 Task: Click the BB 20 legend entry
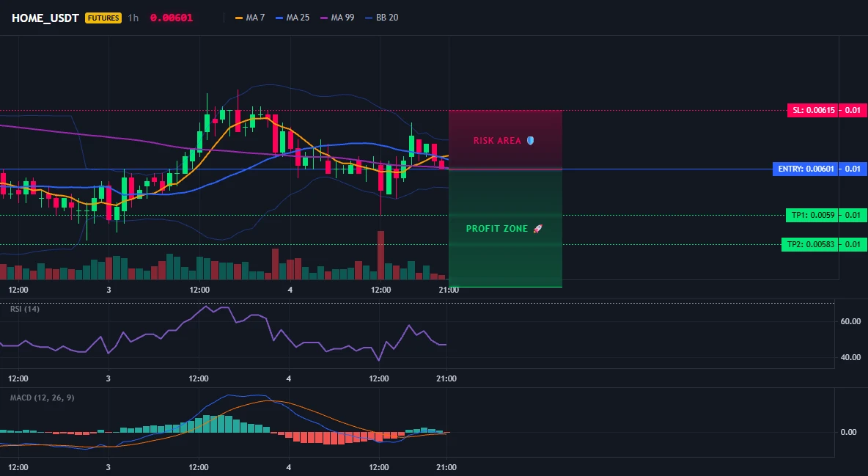382,18
